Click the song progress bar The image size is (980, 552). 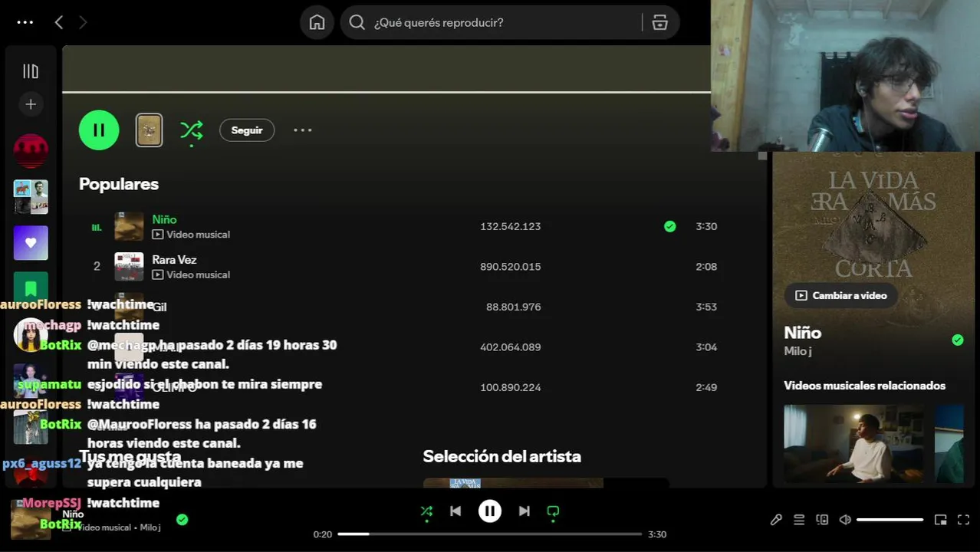click(489, 534)
